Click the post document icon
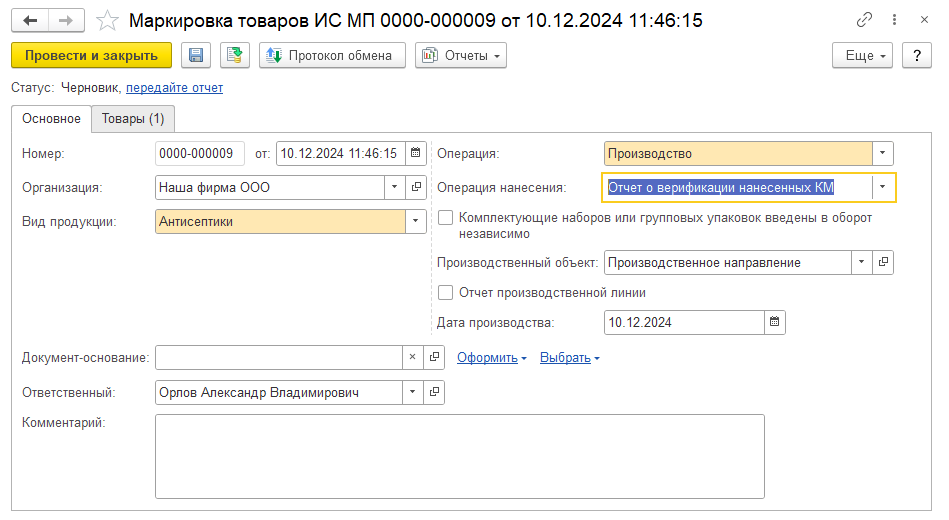 (x=235, y=56)
